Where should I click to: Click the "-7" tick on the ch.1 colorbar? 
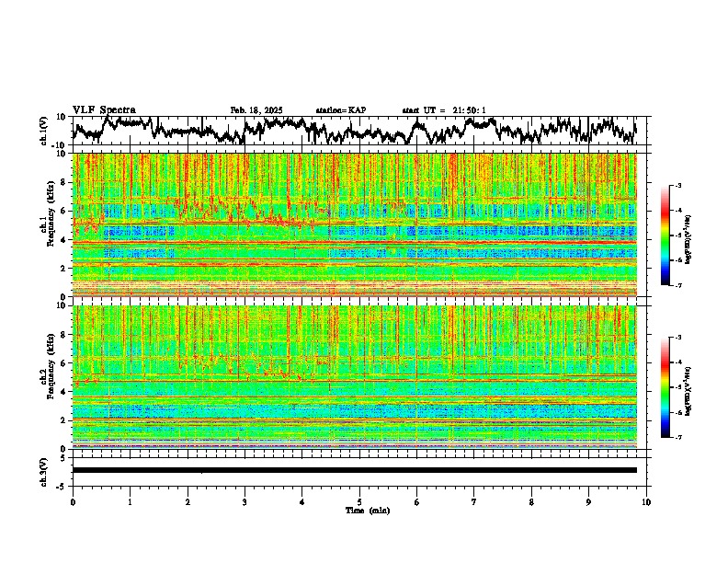678,285
